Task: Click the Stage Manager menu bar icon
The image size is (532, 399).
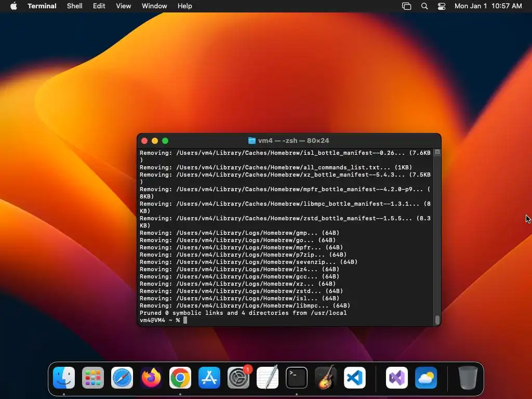Action: [406, 6]
